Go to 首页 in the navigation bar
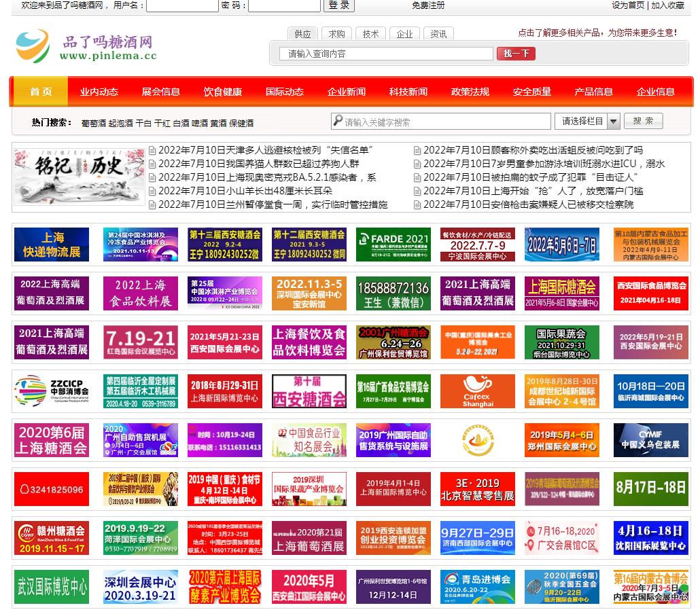The height and width of the screenshot is (612, 700). click(x=41, y=92)
